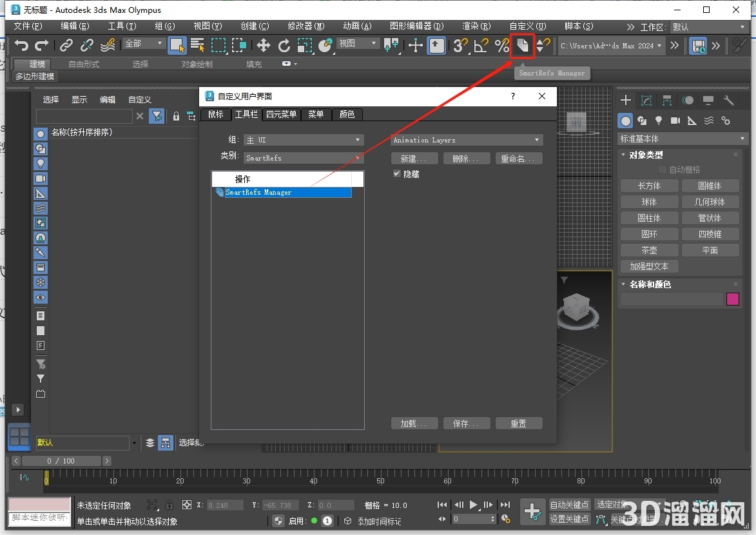
Task: Toggle the Angle Snap icon
Action: click(481, 45)
